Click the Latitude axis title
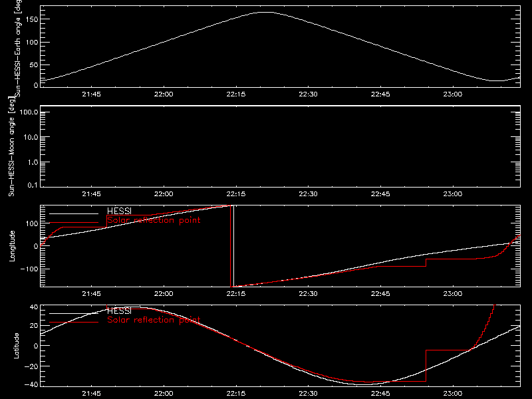 [x=16, y=346]
